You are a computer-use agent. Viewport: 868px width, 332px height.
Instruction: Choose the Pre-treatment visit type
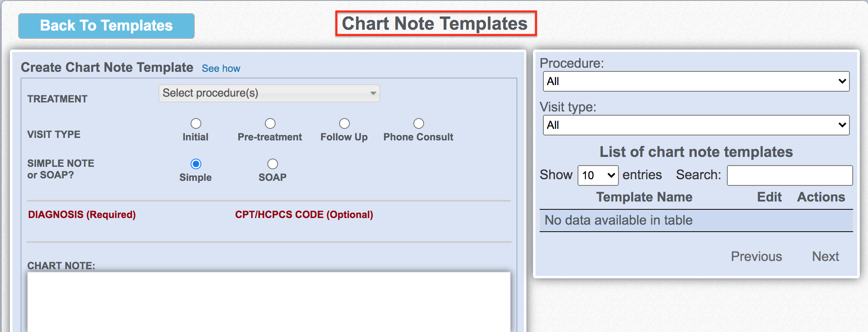270,123
